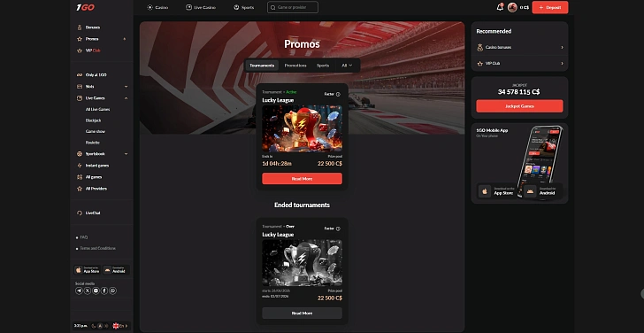Click Android in the Mobile App card
Image resolution: width=644 pixels, height=333 pixels.
(541, 191)
